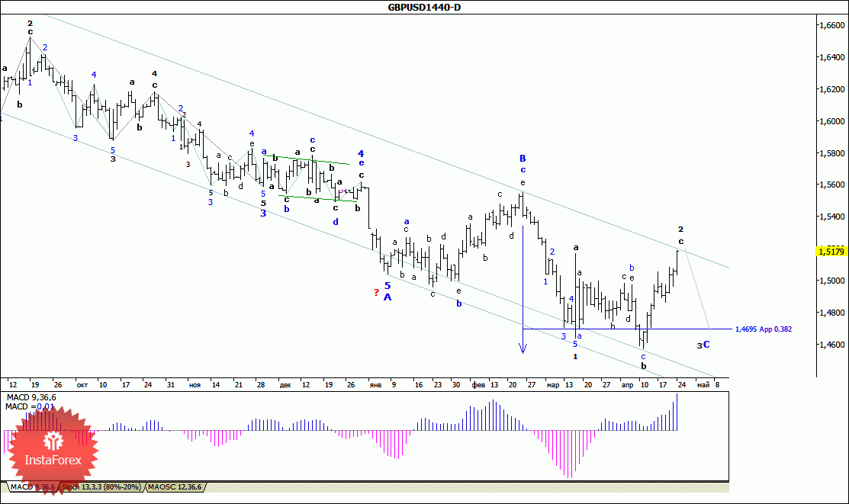This screenshot has height=504, width=849.
Task: Select the янв month on the date axis
Action: 375,385
